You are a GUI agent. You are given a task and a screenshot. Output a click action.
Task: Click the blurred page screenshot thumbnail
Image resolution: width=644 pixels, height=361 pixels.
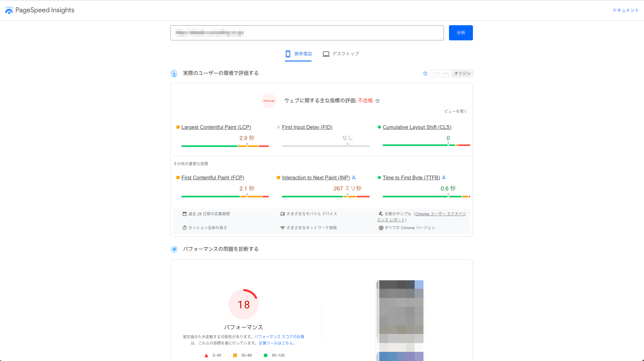point(400,320)
